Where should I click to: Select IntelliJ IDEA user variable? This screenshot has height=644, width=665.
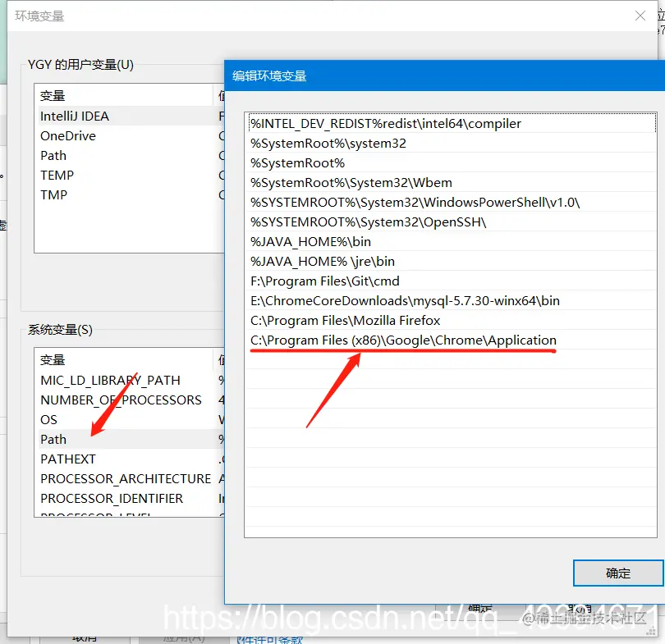[x=131, y=116]
